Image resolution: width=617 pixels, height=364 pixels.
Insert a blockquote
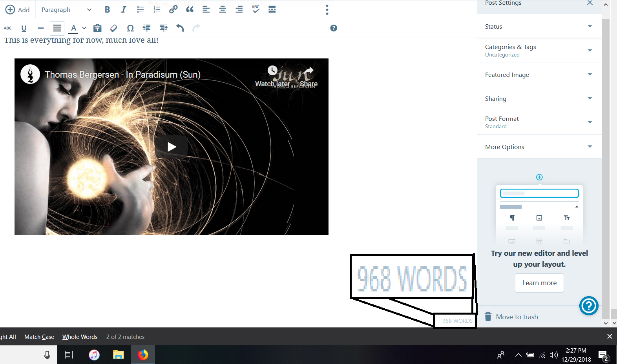click(190, 10)
